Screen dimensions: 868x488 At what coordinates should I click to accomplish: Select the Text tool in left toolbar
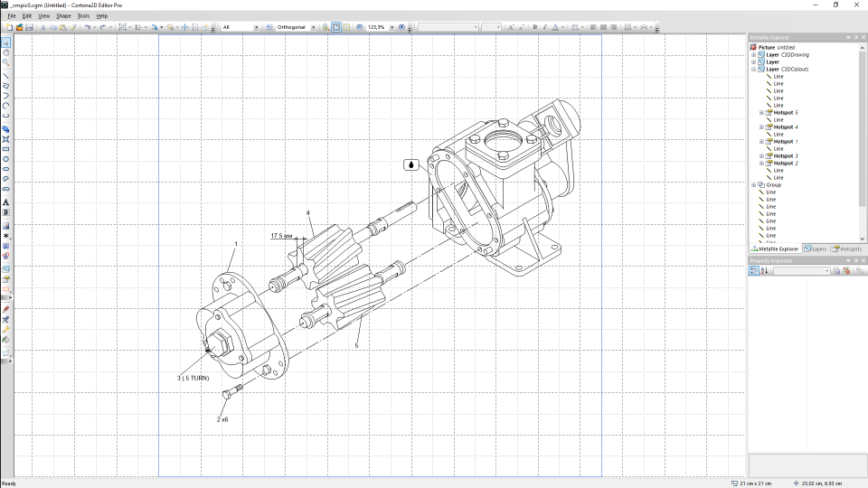[x=6, y=202]
